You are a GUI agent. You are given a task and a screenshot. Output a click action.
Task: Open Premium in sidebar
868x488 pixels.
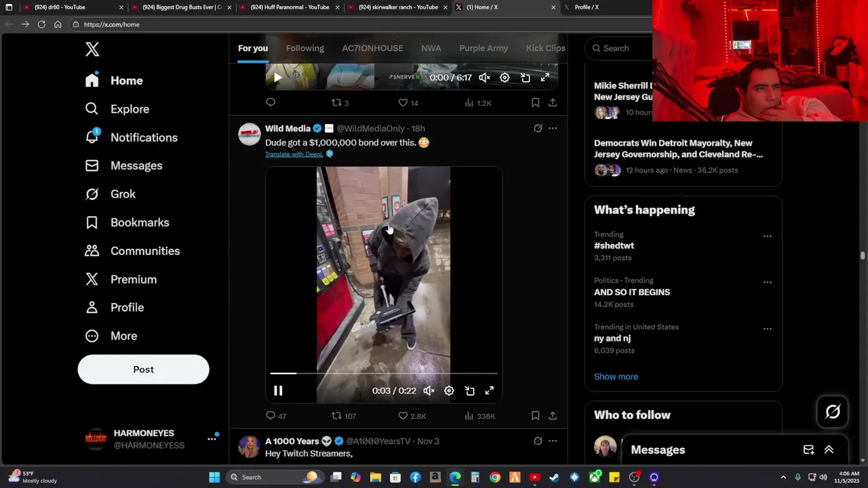(x=121, y=279)
